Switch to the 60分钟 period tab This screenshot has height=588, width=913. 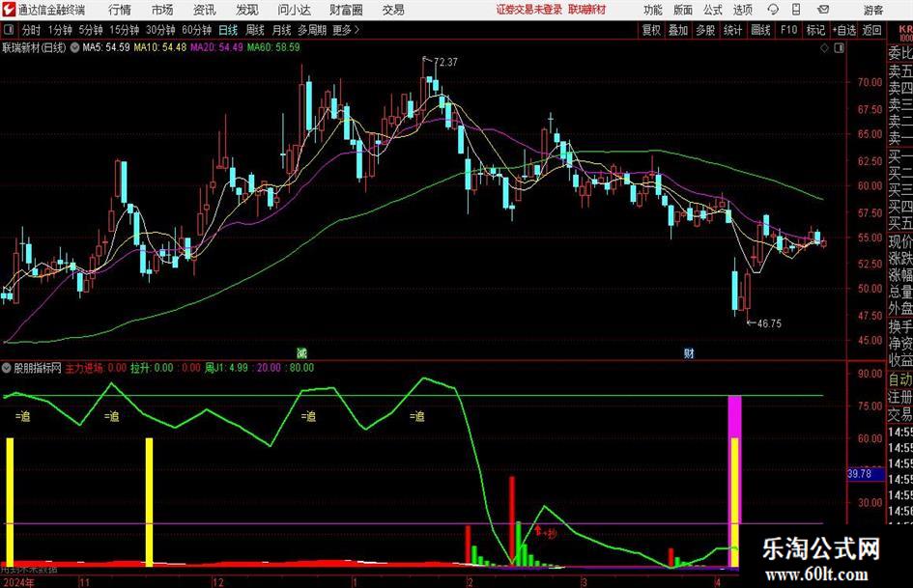coord(197,30)
